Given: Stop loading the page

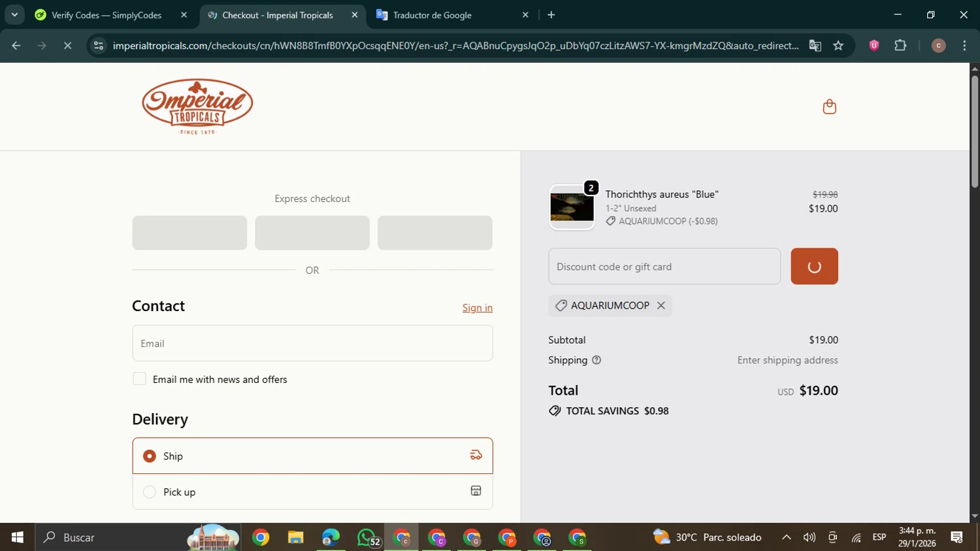Looking at the screenshot, I should (x=67, y=46).
